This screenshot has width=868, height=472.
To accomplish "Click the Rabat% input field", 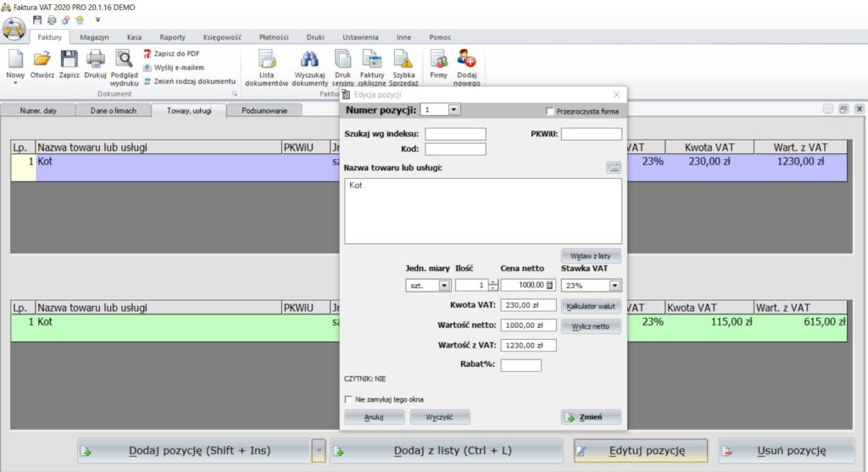I will pos(520,365).
